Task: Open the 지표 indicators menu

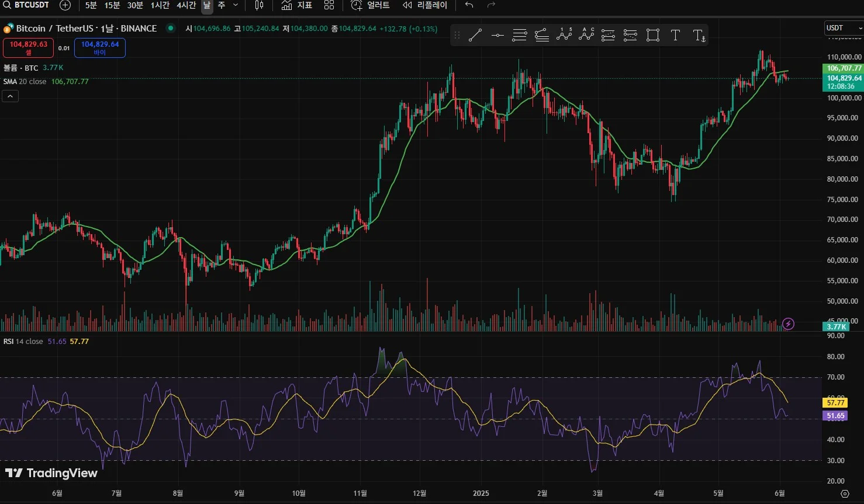Action: pos(297,5)
